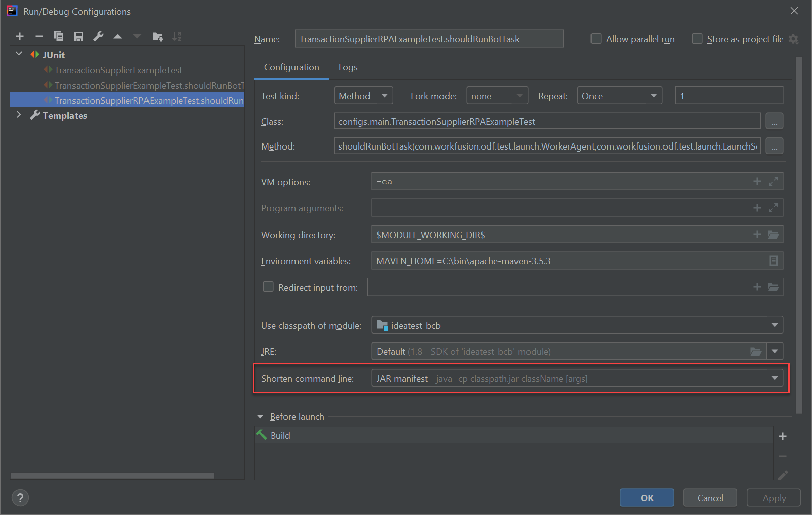Browse for a JRE folder
Screen dimensions: 812x515
click(x=756, y=352)
